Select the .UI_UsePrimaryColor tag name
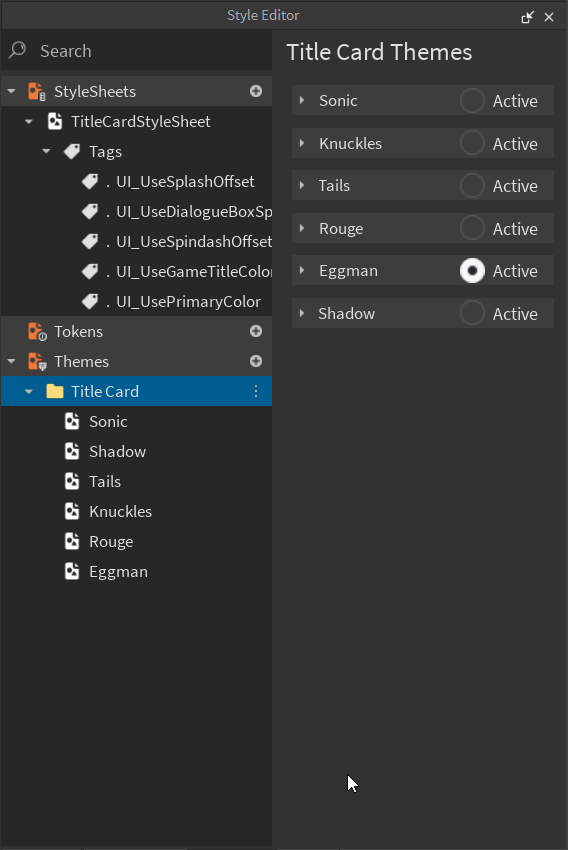This screenshot has width=568, height=850. pos(183,301)
